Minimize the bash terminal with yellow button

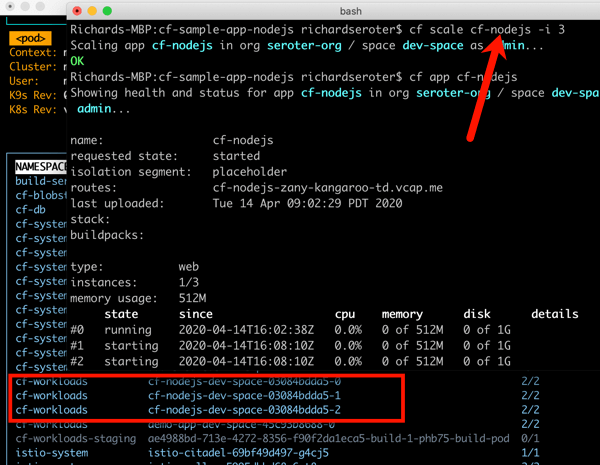(92, 11)
